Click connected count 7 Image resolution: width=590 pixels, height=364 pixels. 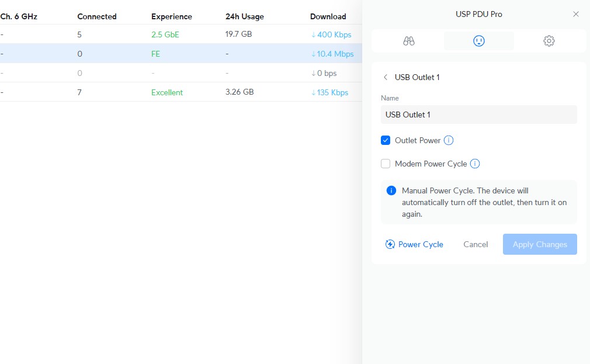(79, 92)
